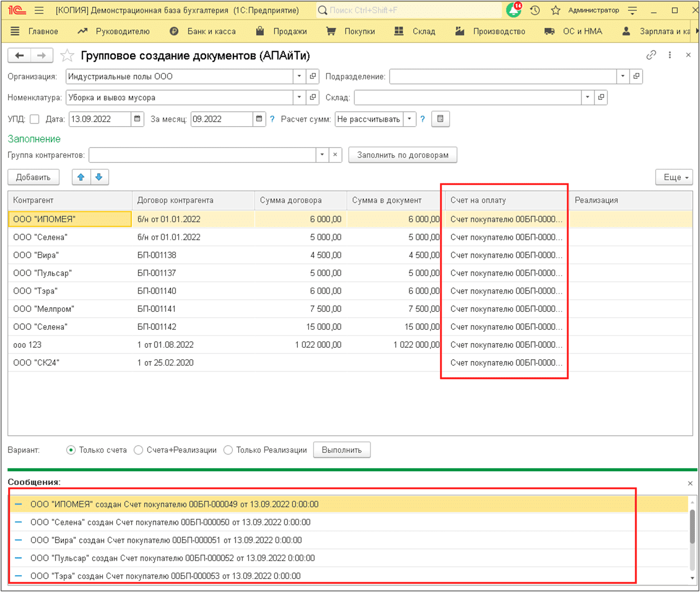700x592 pixels.
Task: Expand the Склад dropdown
Action: [587, 97]
